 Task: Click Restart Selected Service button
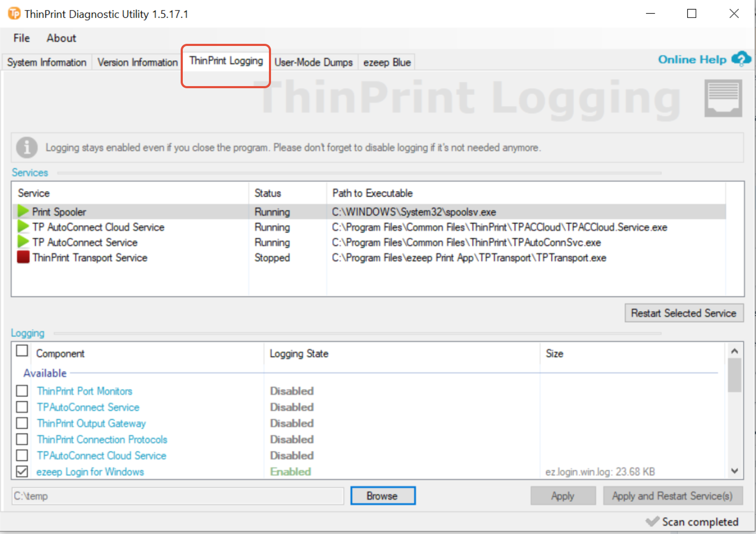tap(684, 313)
